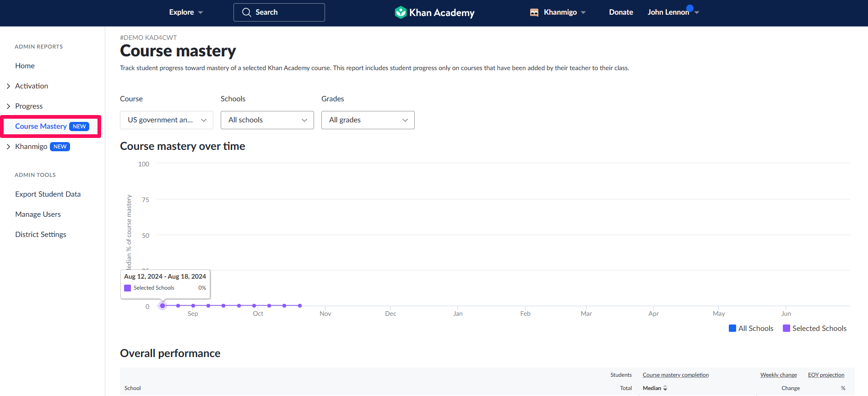
Task: Click the Change column header in table
Action: click(x=791, y=388)
